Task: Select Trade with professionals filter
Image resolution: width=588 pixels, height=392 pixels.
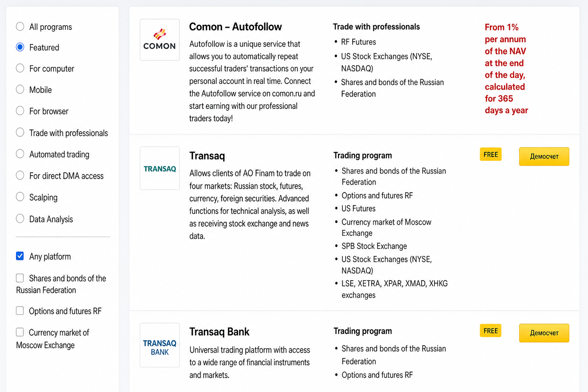Action: 20,132
